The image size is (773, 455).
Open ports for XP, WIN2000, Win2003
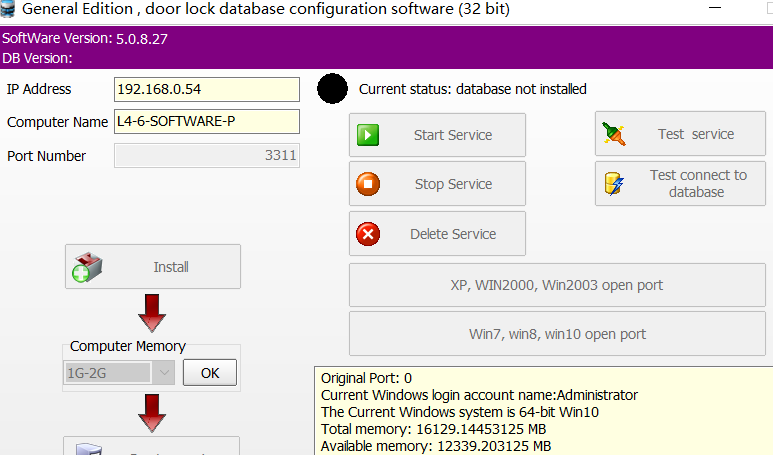tap(557, 285)
